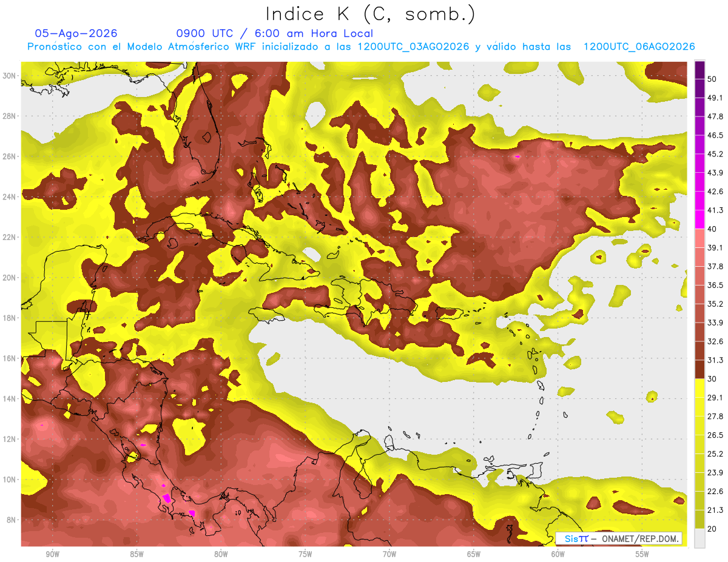Click the "0900 UTC / 6:00 am Hora Local" time label
This screenshot has width=728, height=562.
click(274, 33)
